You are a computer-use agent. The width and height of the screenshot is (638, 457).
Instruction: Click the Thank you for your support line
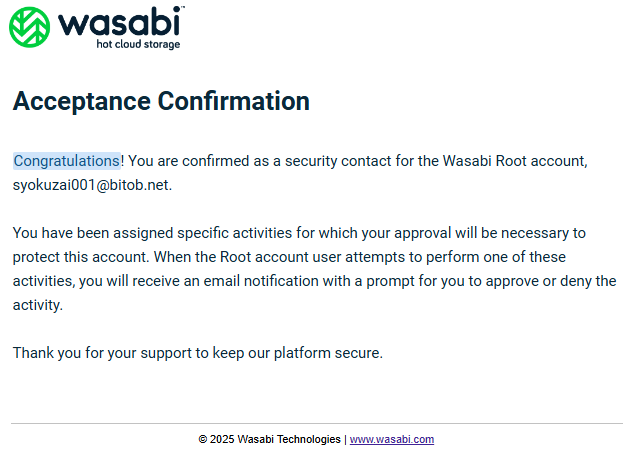coord(198,353)
